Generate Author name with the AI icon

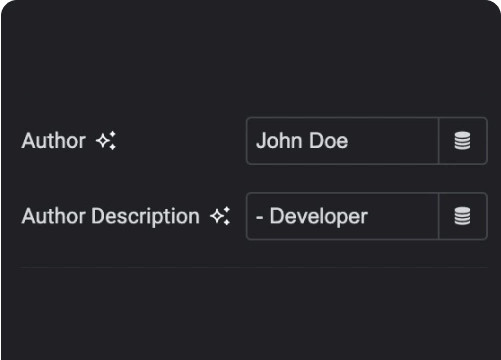[x=106, y=141]
